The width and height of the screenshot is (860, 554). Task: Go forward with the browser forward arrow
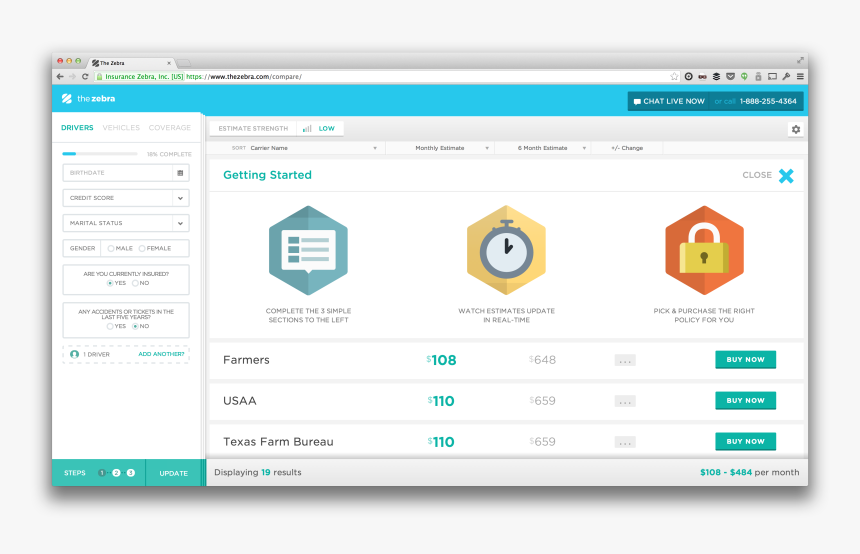[72, 76]
